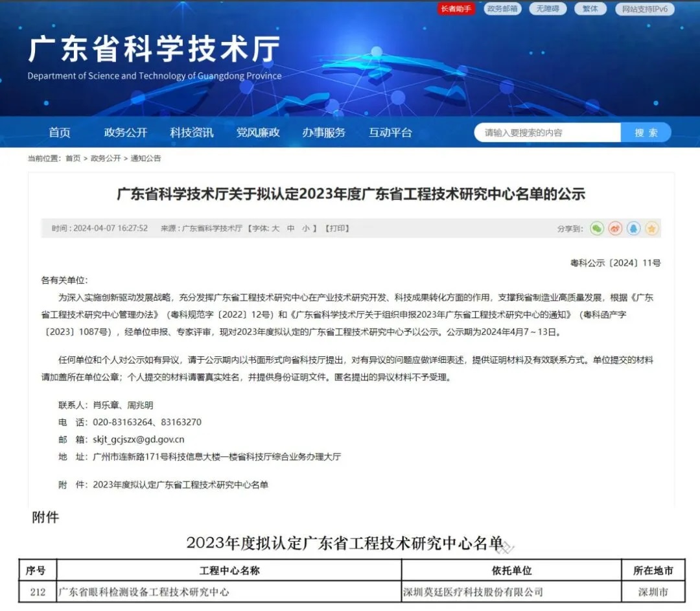Focus the search box 请输入要搜索的内容
This screenshot has width=700, height=611.
click(548, 133)
